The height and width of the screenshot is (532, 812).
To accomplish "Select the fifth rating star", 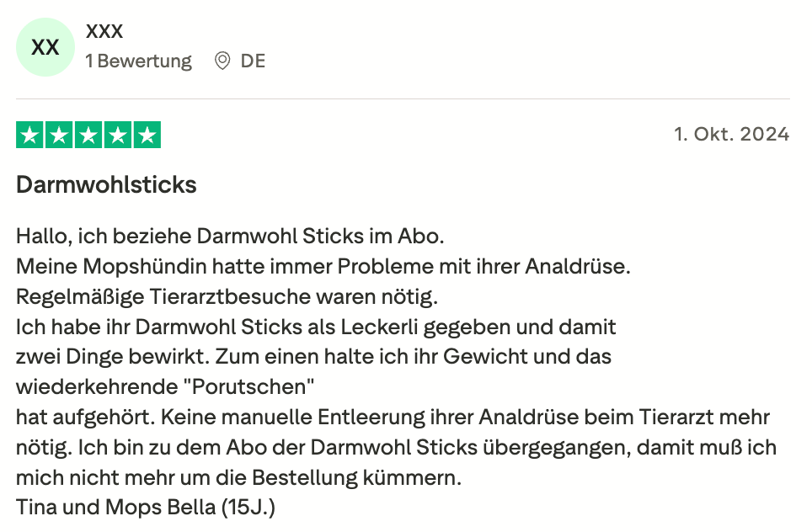I will tap(147, 136).
